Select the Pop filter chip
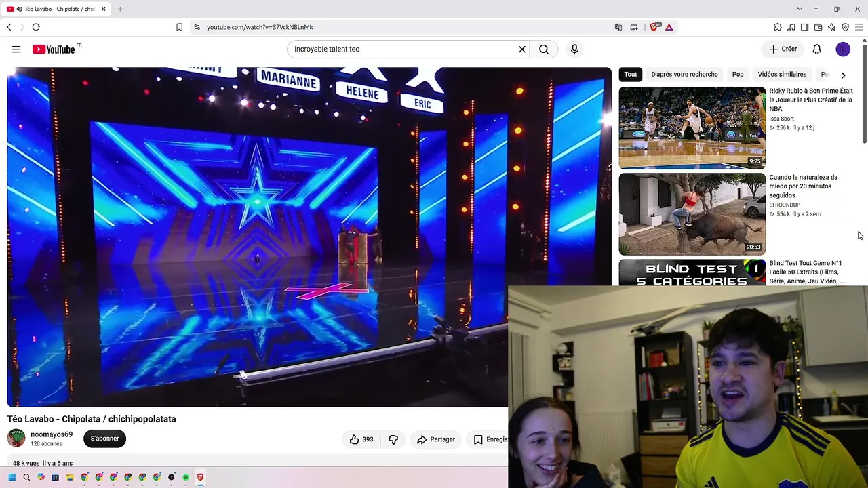Image resolution: width=868 pixels, height=488 pixels. 738,75
